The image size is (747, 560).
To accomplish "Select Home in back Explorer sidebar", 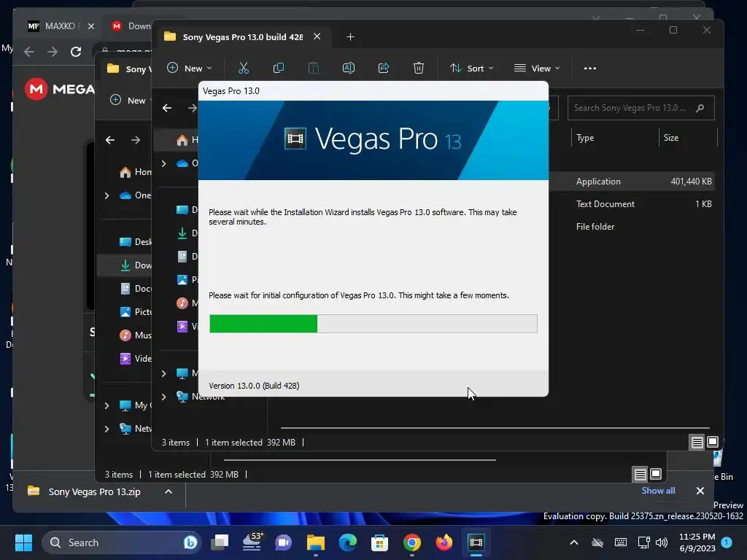I will [135, 172].
